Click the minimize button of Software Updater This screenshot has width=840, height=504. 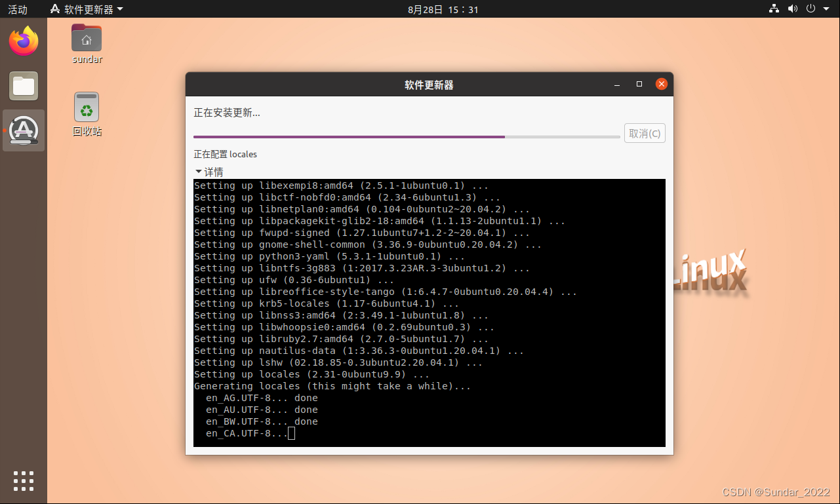tap(616, 84)
